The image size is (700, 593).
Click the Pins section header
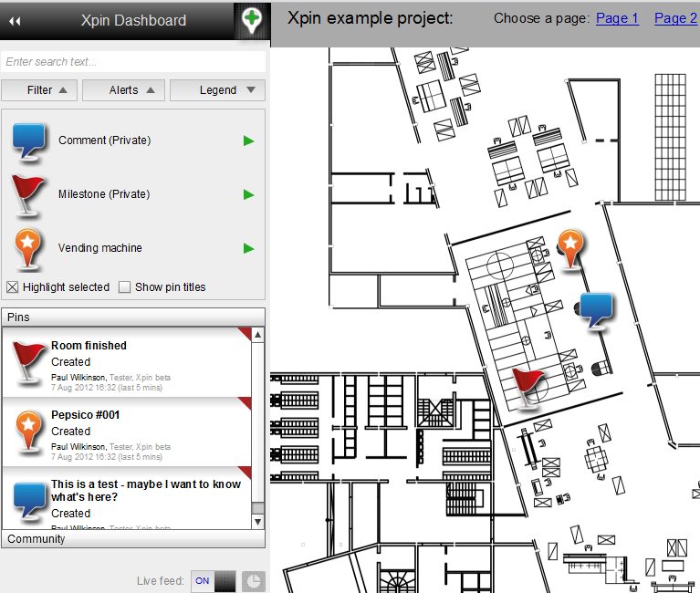tap(133, 317)
